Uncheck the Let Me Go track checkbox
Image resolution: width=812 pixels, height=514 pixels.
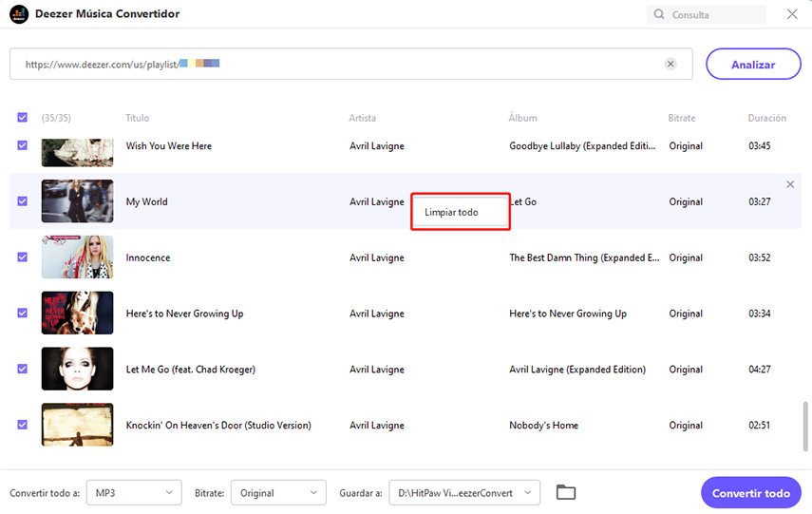click(x=22, y=369)
